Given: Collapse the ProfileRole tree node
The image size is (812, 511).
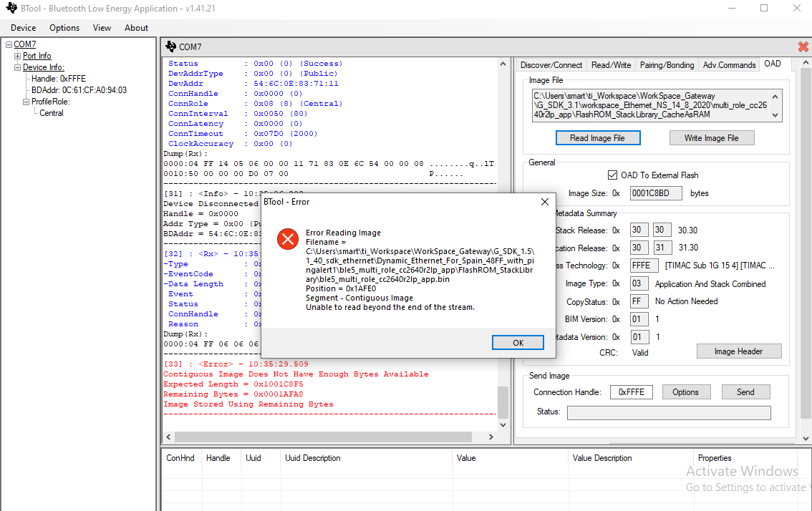Looking at the screenshot, I should click(x=26, y=102).
